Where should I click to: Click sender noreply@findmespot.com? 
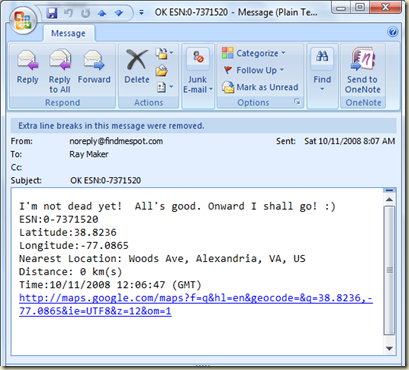coord(116,141)
